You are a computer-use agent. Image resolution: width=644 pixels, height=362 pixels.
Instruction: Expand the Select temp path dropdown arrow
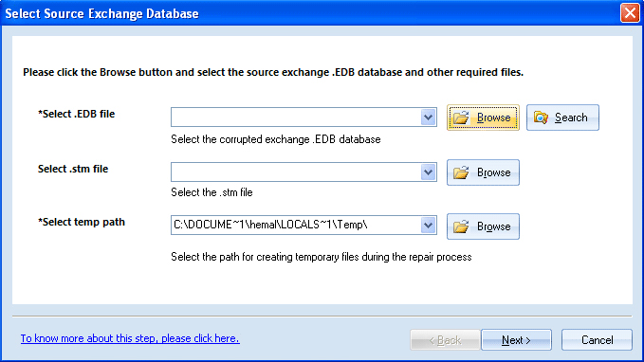[428, 225]
